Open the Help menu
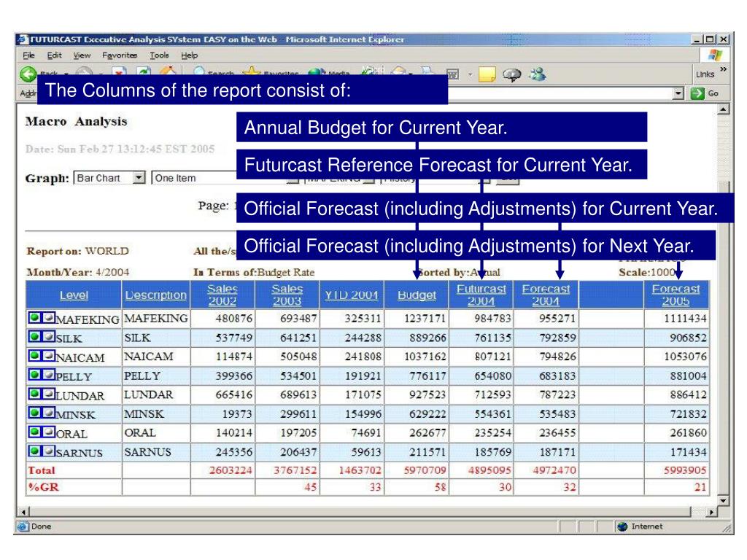747x560 pixels. 189,55
